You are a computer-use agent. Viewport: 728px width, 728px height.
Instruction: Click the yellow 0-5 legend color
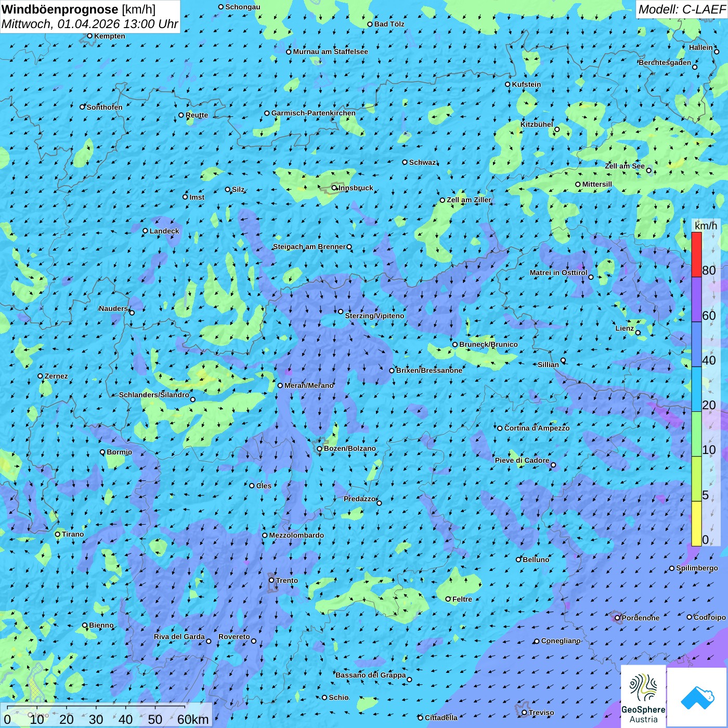point(696,524)
